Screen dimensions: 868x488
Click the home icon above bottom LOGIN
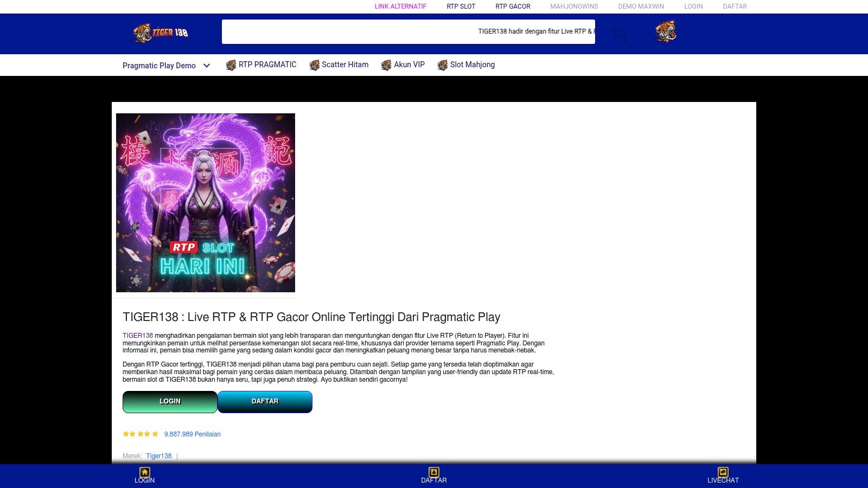tap(144, 472)
